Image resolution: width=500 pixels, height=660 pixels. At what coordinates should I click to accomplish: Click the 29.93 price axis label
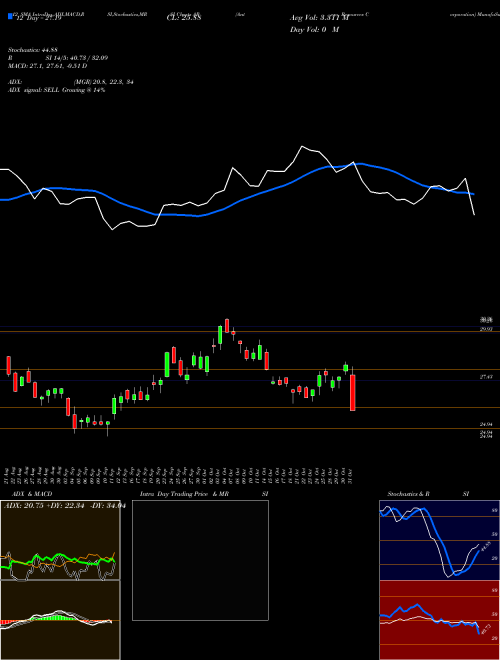point(486,330)
